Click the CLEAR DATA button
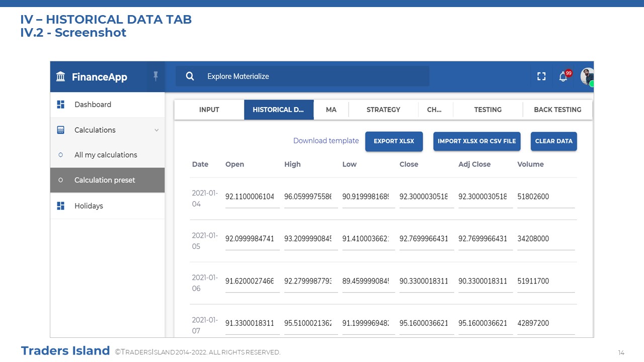644x362 pixels. 554,141
